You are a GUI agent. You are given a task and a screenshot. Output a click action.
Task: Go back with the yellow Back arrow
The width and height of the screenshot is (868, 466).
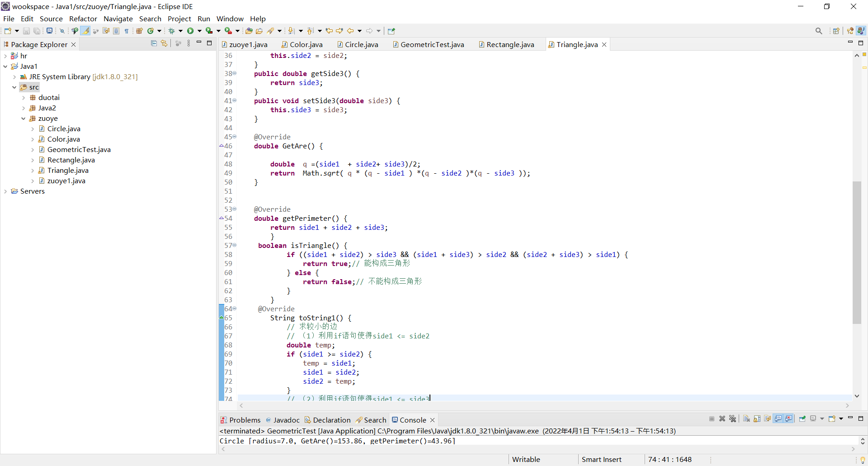pyautogui.click(x=350, y=31)
